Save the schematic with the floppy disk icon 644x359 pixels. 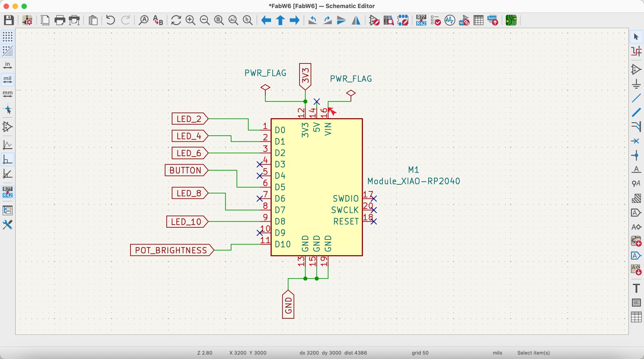tap(9, 20)
